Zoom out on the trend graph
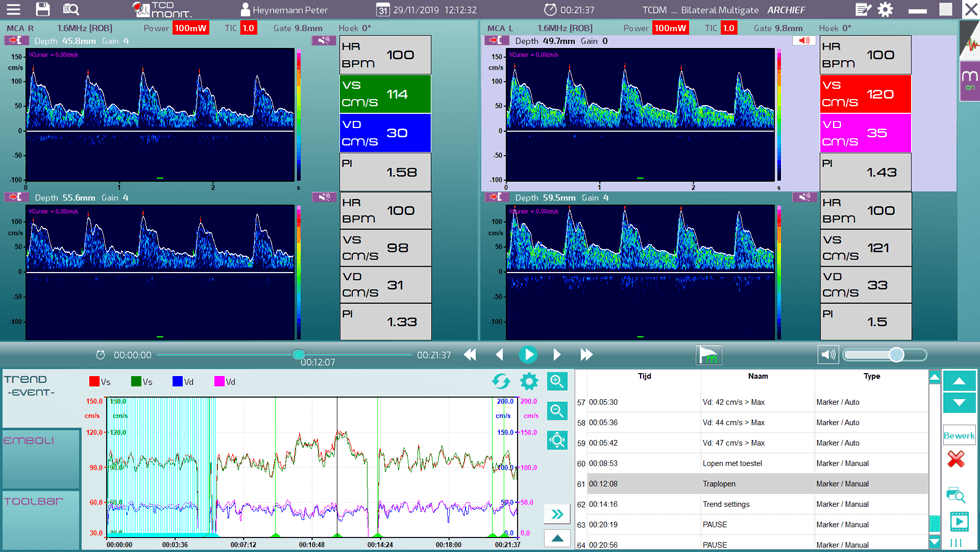Viewport: 980px width, 552px height. point(557,411)
